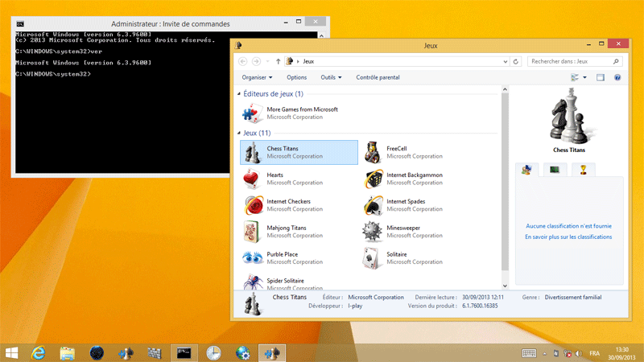This screenshot has height=362, width=644.
Task: Switch to the performance tab in details pane
Action: 554,169
